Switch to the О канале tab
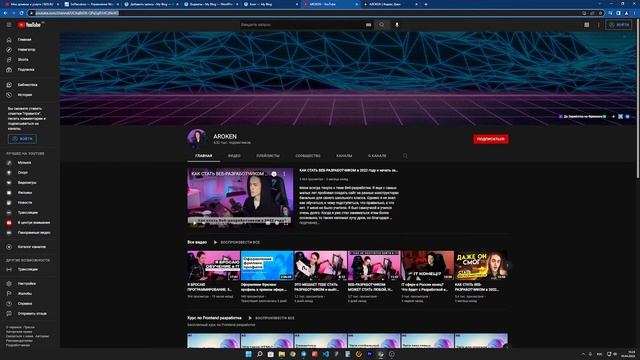640x360 pixels. [377, 156]
